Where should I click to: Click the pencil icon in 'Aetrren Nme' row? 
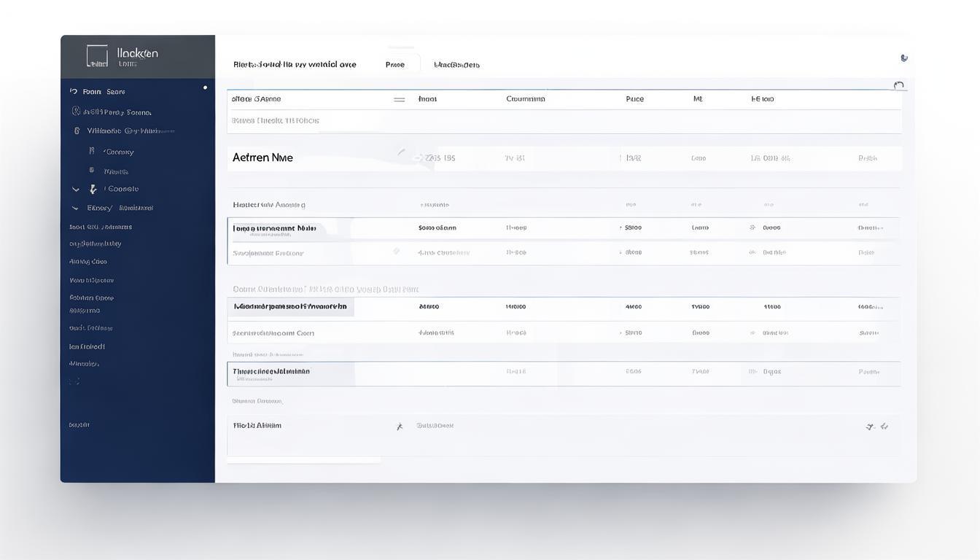click(x=401, y=152)
